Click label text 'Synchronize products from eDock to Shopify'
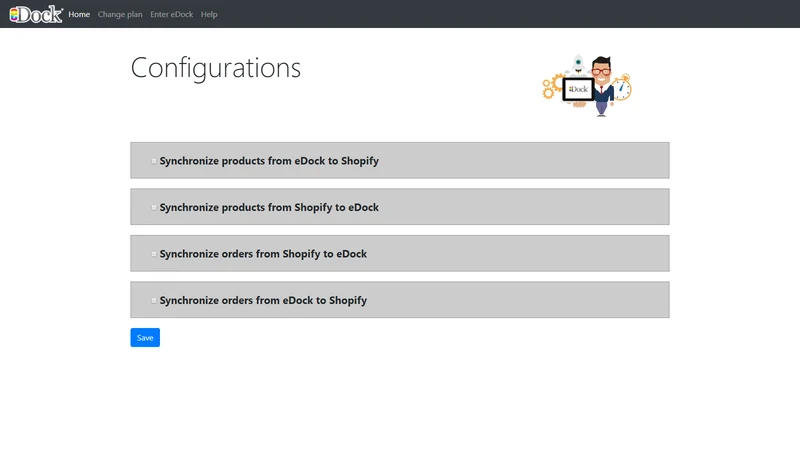Image resolution: width=800 pixels, height=450 pixels. tap(269, 161)
